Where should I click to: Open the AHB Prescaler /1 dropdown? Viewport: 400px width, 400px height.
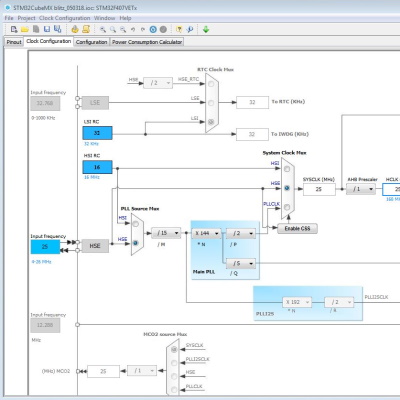pos(361,189)
